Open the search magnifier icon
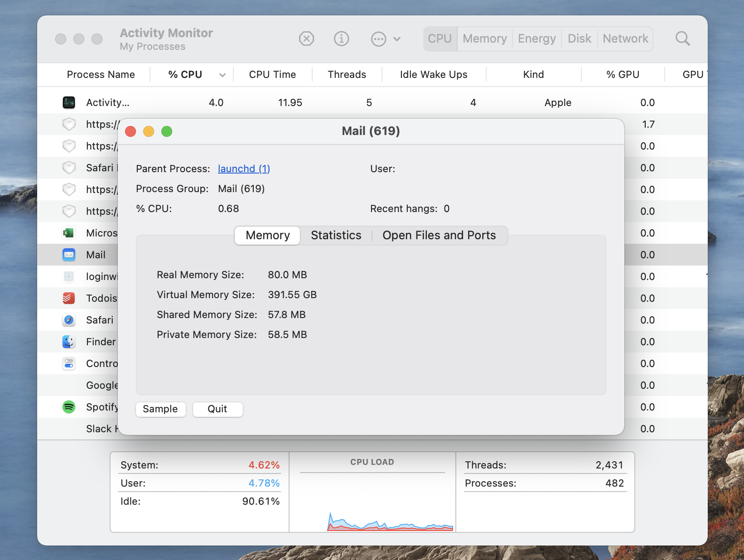 (x=682, y=39)
